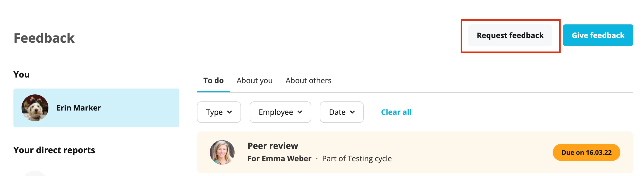Select the Erin Marker profile card
This screenshot has height=176, width=644.
96,108
